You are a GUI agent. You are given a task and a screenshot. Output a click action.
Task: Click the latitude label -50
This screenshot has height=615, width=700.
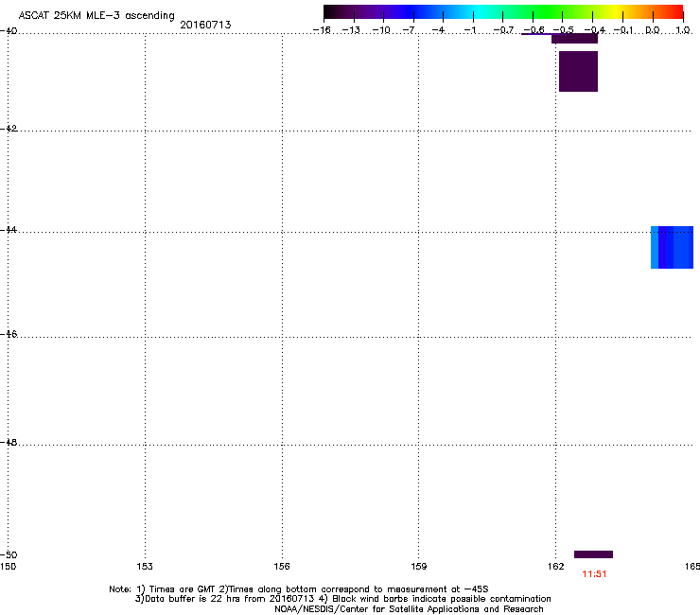pos(9,554)
